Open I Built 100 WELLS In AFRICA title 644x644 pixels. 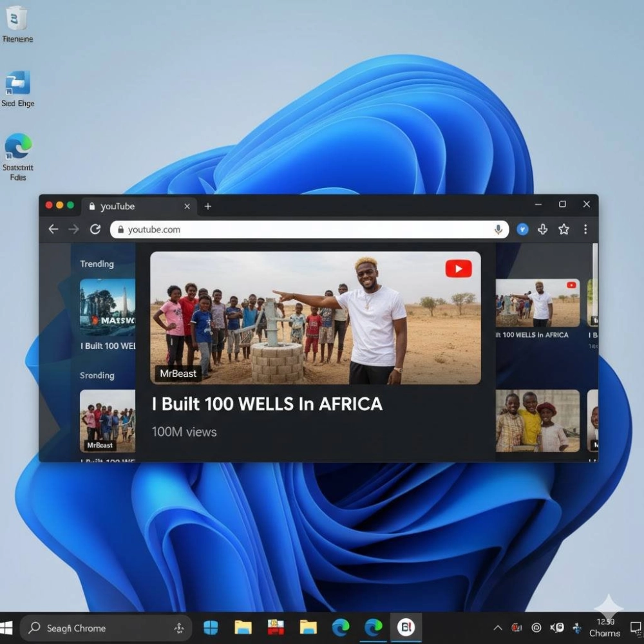click(x=267, y=404)
